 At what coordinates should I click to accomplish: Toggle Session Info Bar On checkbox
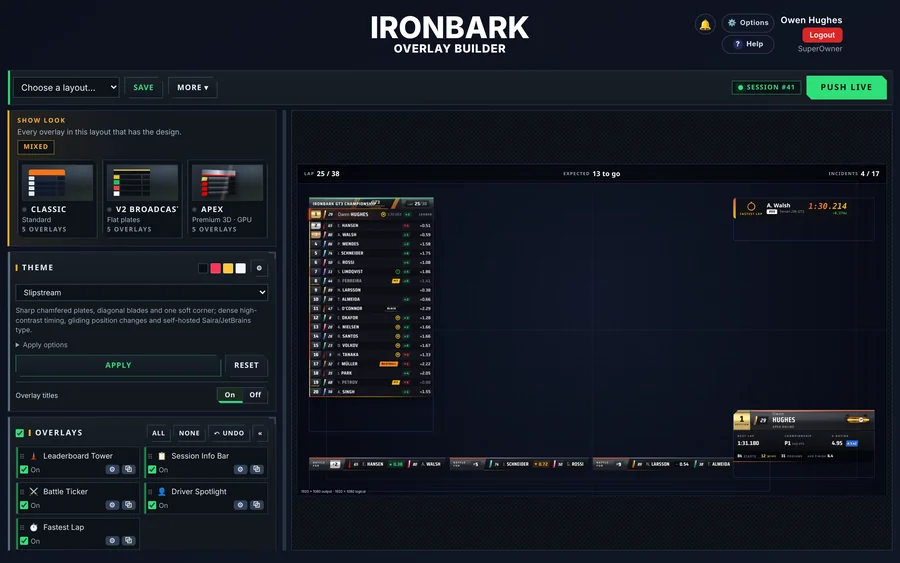tap(152, 469)
